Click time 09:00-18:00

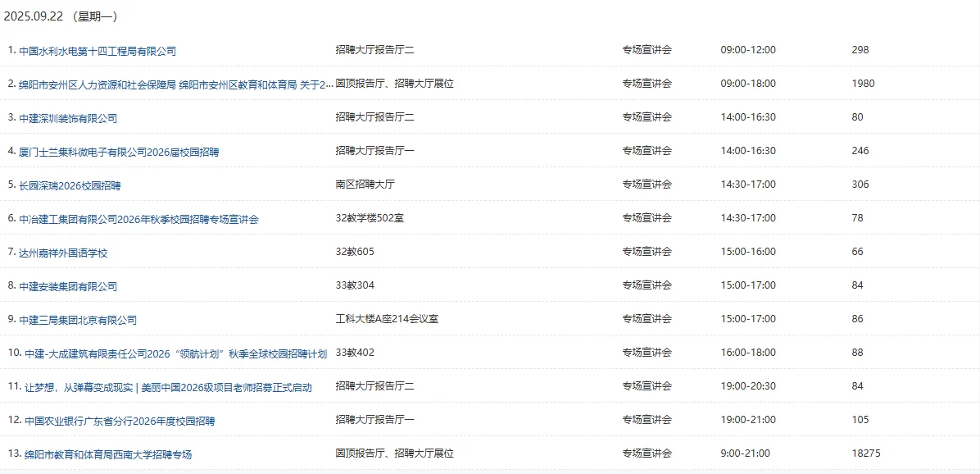(748, 83)
